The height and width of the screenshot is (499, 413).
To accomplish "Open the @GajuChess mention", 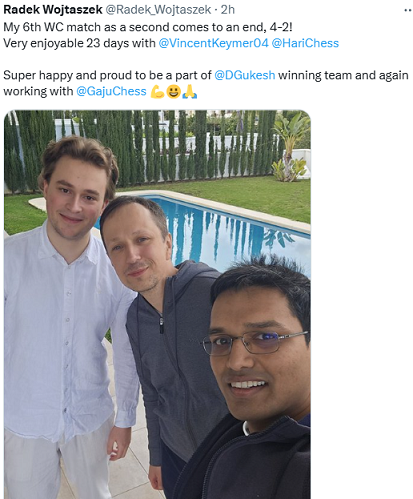I will (111, 91).
